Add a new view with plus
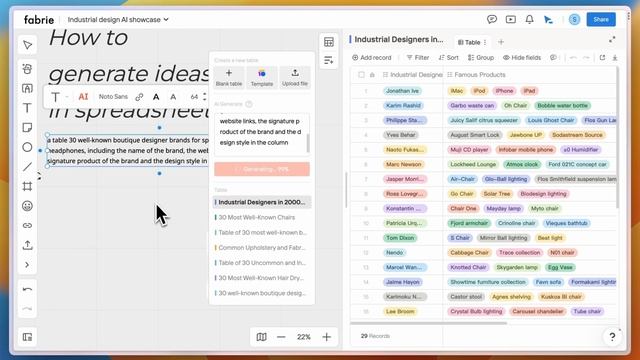The width and height of the screenshot is (640, 360). click(x=501, y=42)
